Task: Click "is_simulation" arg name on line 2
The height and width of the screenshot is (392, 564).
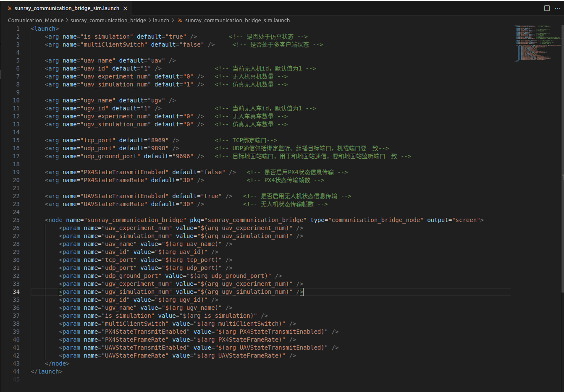Action: [107, 37]
